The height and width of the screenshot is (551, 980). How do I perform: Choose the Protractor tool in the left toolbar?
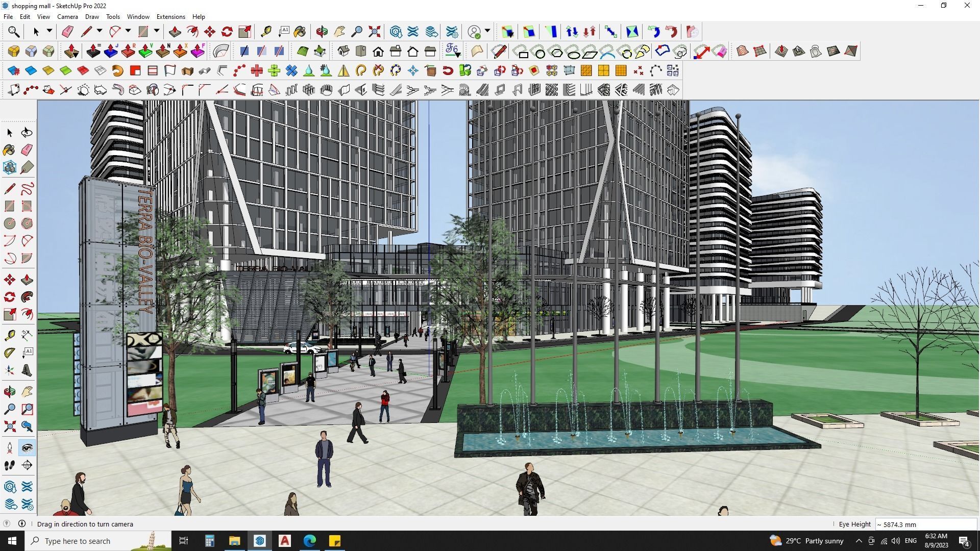coord(10,353)
